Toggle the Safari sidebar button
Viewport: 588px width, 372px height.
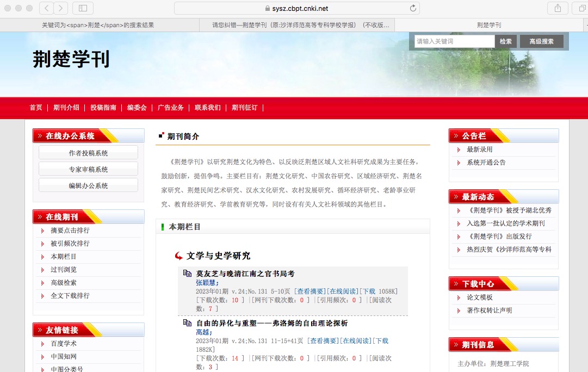83,8
